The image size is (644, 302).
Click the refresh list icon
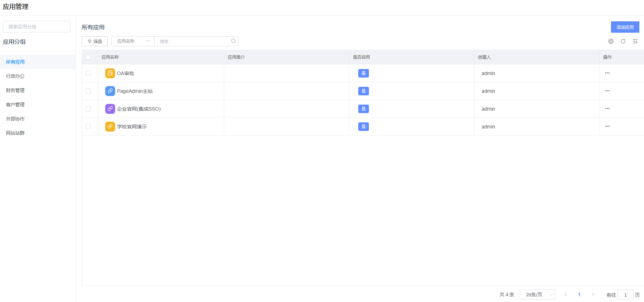point(623,41)
